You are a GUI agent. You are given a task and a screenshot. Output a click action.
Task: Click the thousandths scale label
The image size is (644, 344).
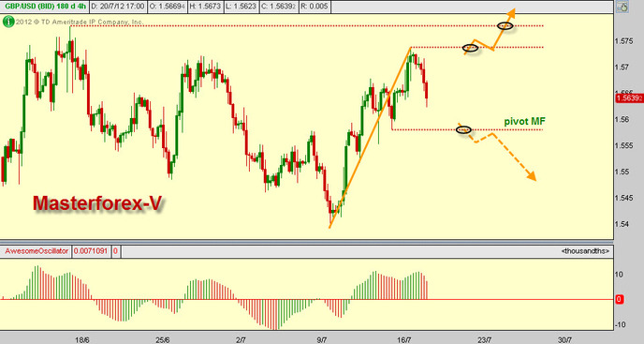click(x=585, y=251)
